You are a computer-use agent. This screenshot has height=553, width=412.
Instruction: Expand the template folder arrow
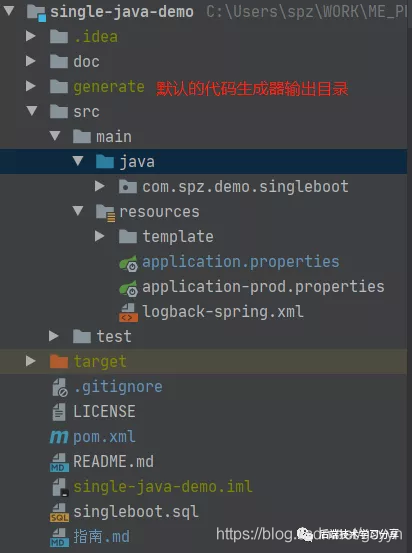(100, 236)
